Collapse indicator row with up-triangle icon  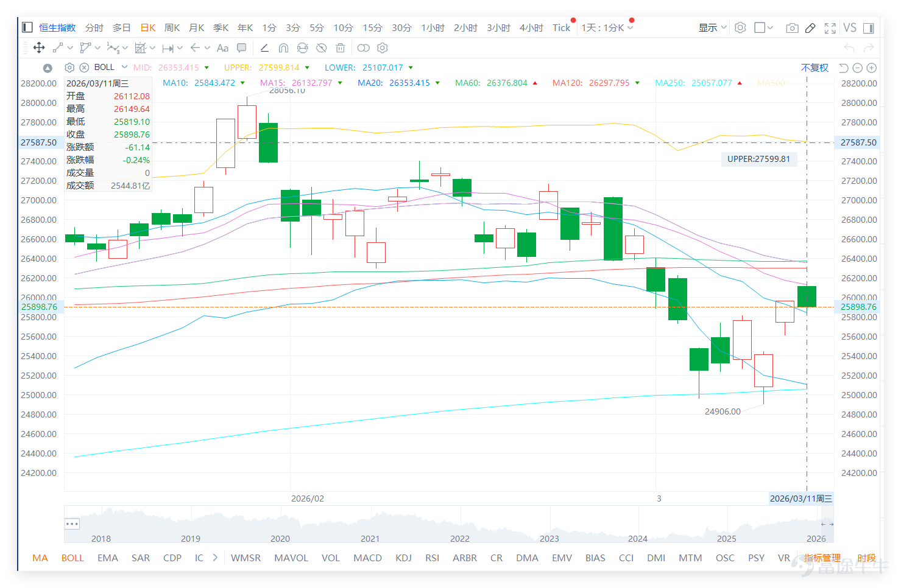[x=48, y=68]
